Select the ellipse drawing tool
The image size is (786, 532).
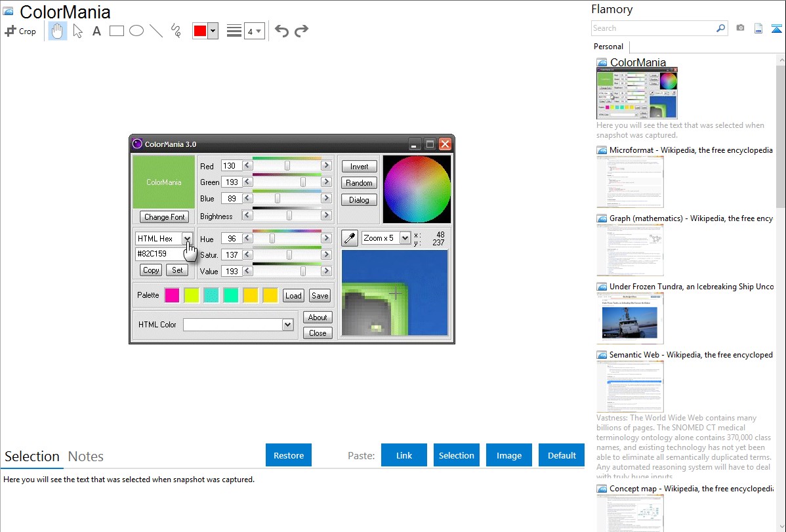click(x=136, y=31)
